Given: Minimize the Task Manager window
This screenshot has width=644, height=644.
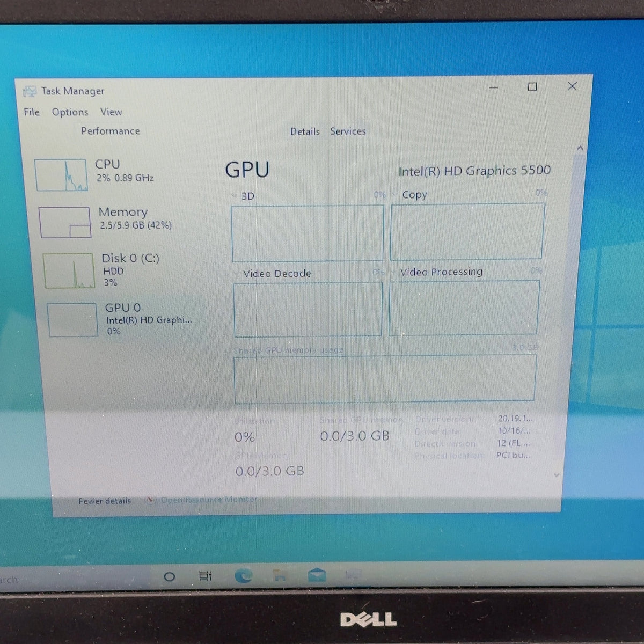Looking at the screenshot, I should (494, 87).
